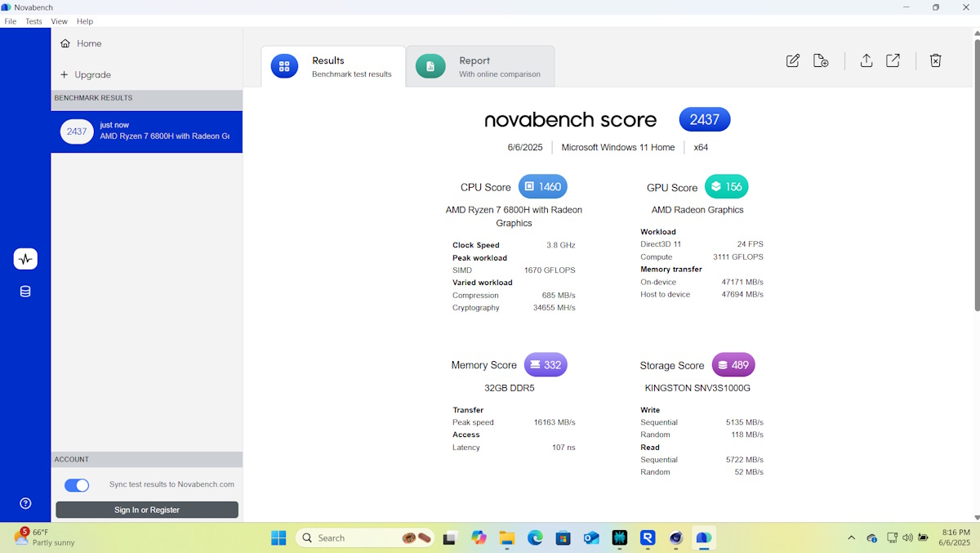
Task: Click the open externally icon
Action: pyautogui.click(x=893, y=60)
